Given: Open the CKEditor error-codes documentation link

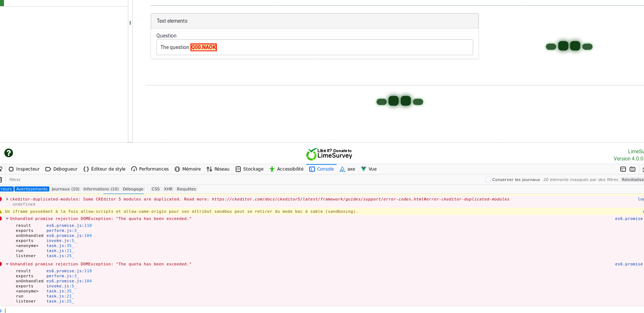Looking at the screenshot, I should click(x=360, y=199).
